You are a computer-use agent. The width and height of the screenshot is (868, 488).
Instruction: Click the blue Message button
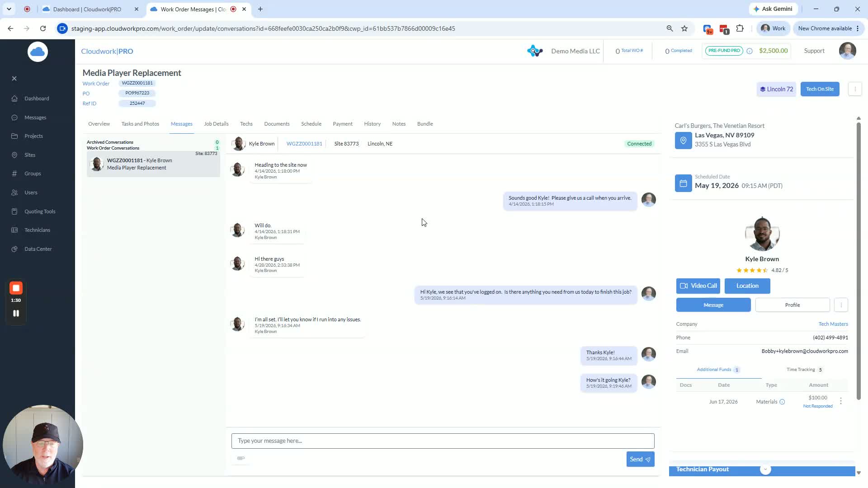click(713, 305)
